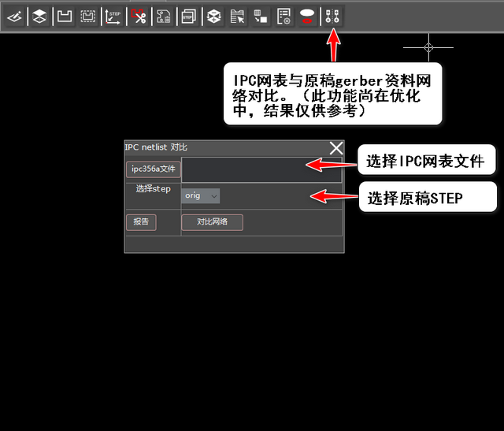The height and width of the screenshot is (431, 504).
Task: Click the IPC netlist file path field
Action: pos(261,170)
